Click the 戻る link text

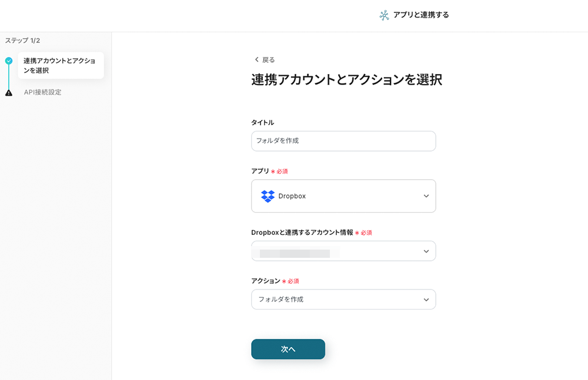[x=269, y=60]
